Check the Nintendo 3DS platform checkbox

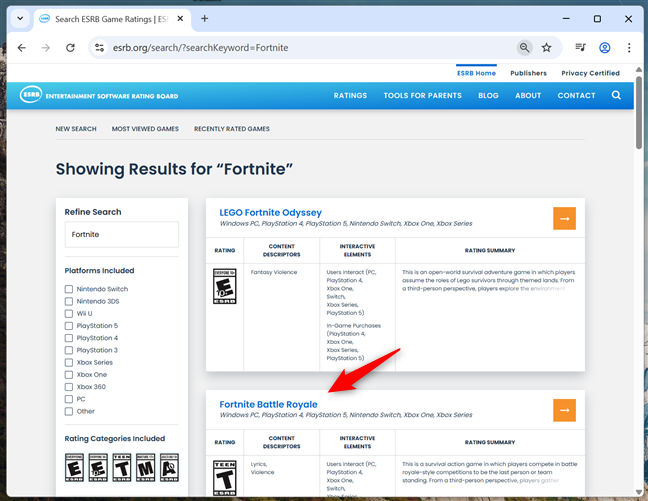pyautogui.click(x=69, y=301)
